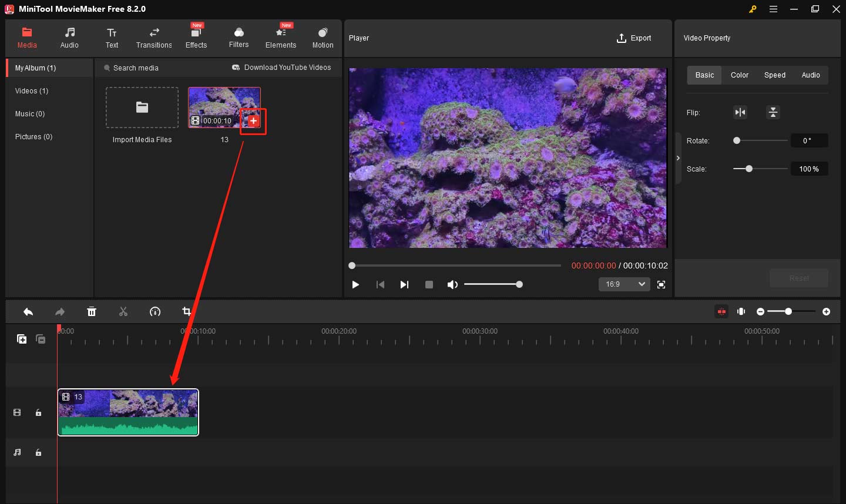Click the music track note icon

point(17,452)
